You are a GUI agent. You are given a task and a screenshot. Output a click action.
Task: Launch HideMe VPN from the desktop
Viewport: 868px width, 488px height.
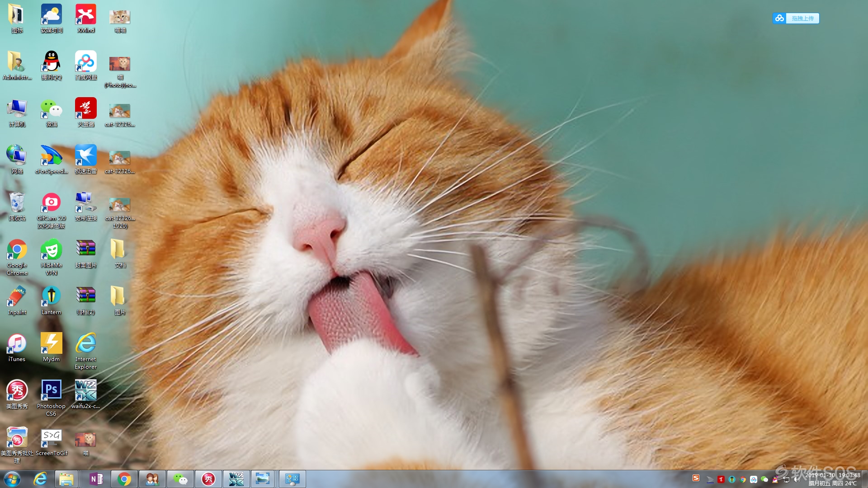tap(51, 258)
